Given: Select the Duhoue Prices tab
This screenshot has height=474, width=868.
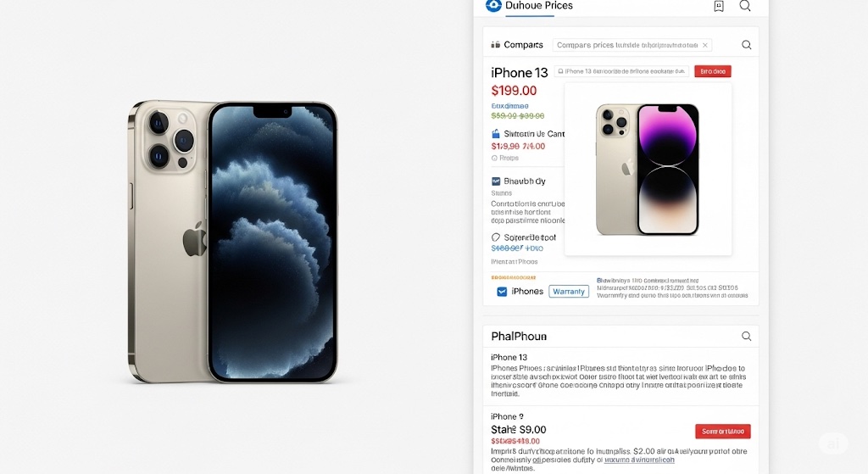Looking at the screenshot, I should point(529,7).
